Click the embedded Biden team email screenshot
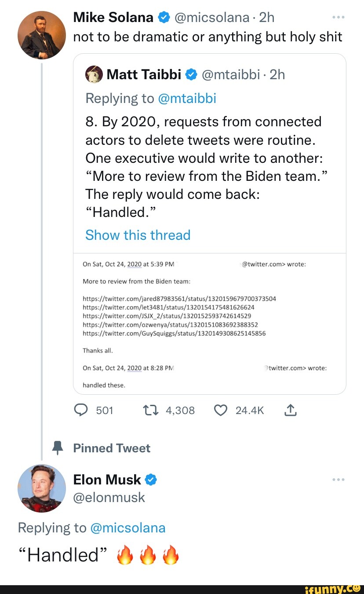 (210, 323)
